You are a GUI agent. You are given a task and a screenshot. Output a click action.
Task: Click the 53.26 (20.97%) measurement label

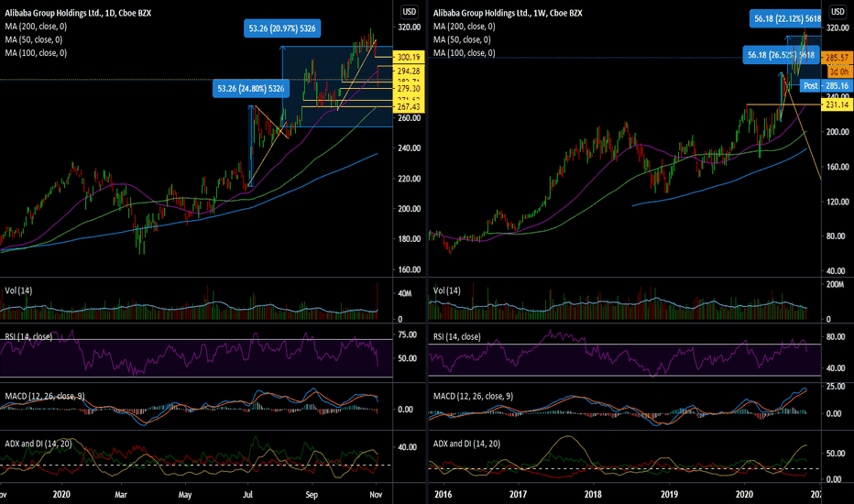click(x=282, y=28)
